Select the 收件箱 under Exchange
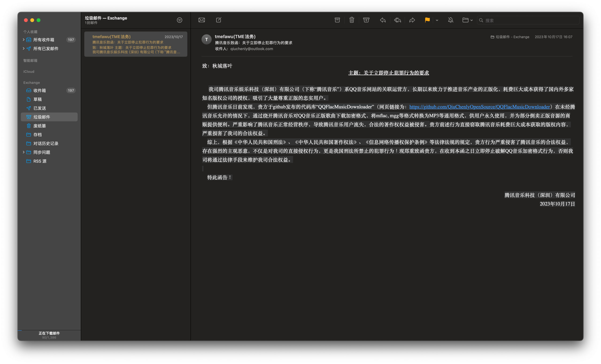601x364 pixels. pyautogui.click(x=39, y=90)
